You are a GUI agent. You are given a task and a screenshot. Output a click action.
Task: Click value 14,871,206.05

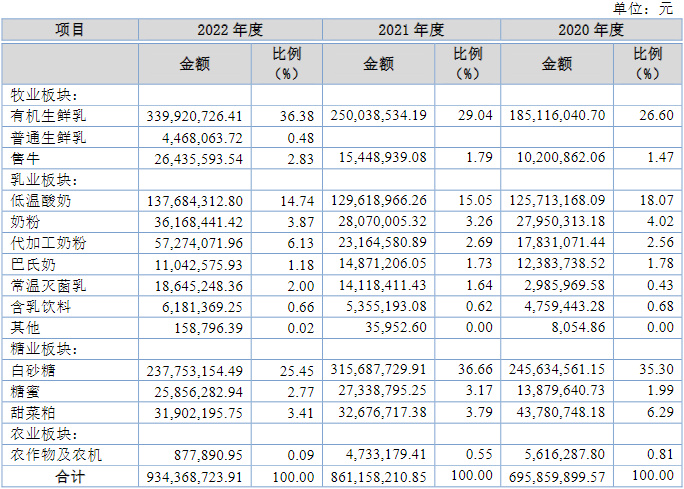coord(383,263)
